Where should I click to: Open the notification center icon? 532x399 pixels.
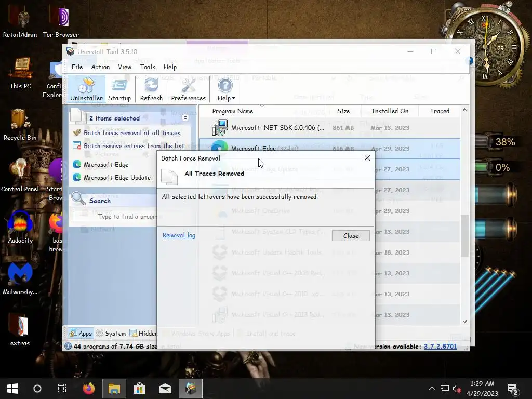pos(512,389)
